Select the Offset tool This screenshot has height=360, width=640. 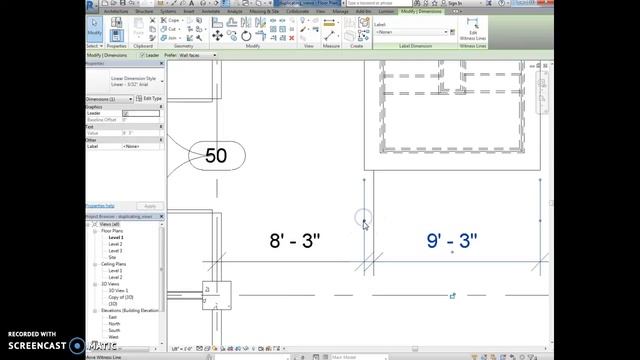(231, 23)
